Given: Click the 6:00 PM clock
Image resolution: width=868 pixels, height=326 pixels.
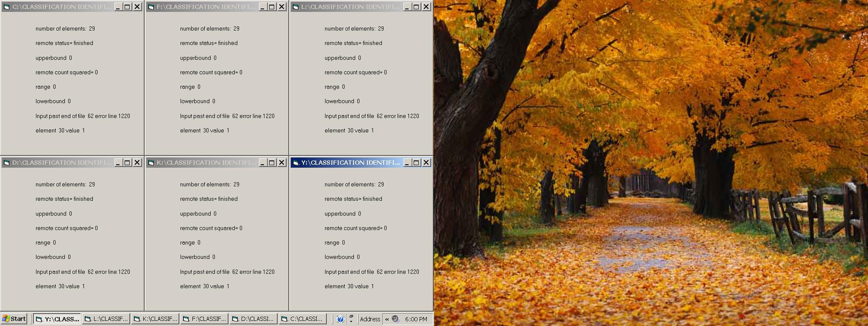Looking at the screenshot, I should click(416, 319).
